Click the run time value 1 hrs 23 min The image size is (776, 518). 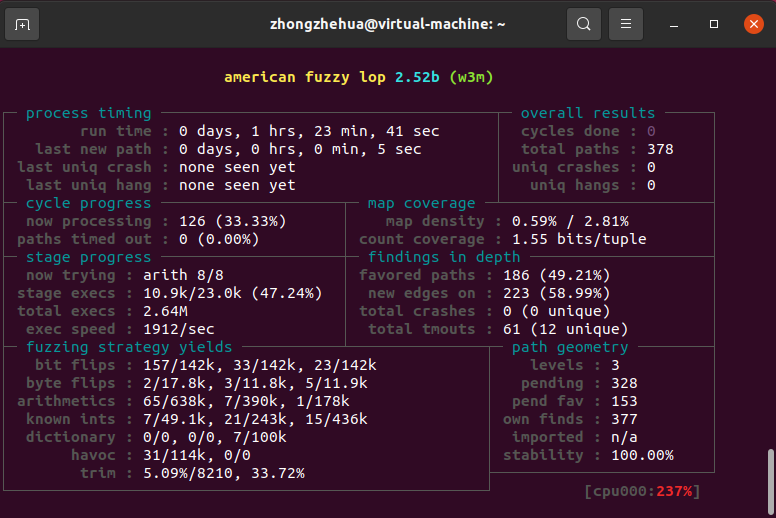click(309, 131)
